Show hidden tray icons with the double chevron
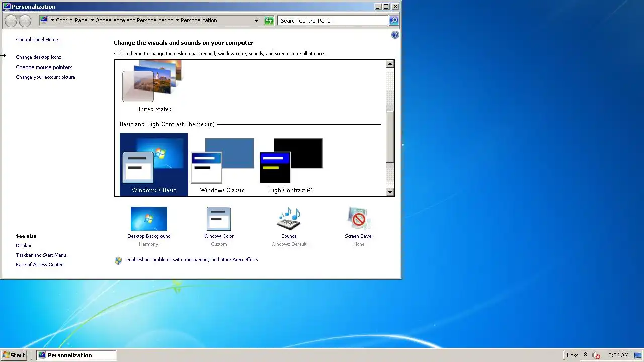Image resolution: width=644 pixels, height=362 pixels. (585, 355)
